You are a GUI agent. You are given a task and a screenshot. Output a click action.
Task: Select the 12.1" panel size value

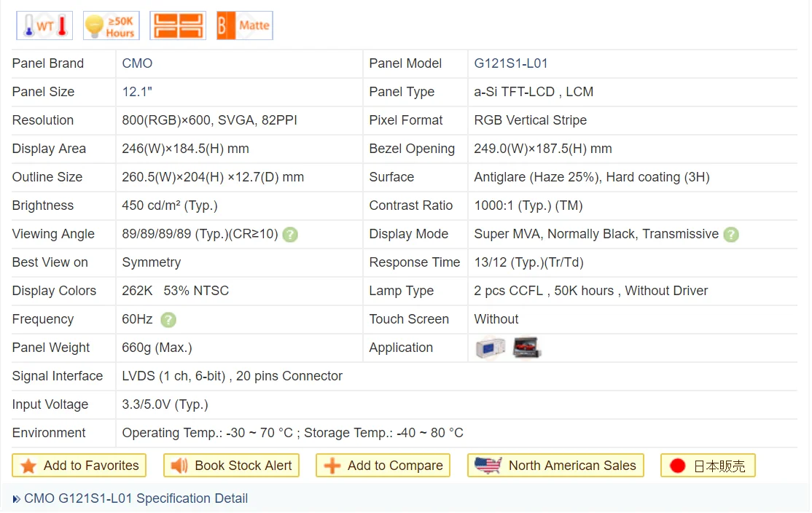pyautogui.click(x=137, y=92)
